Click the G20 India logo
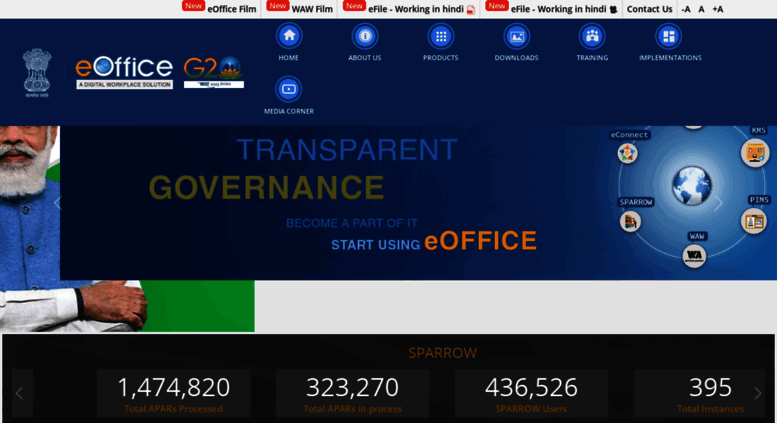777x423 pixels. [x=214, y=72]
